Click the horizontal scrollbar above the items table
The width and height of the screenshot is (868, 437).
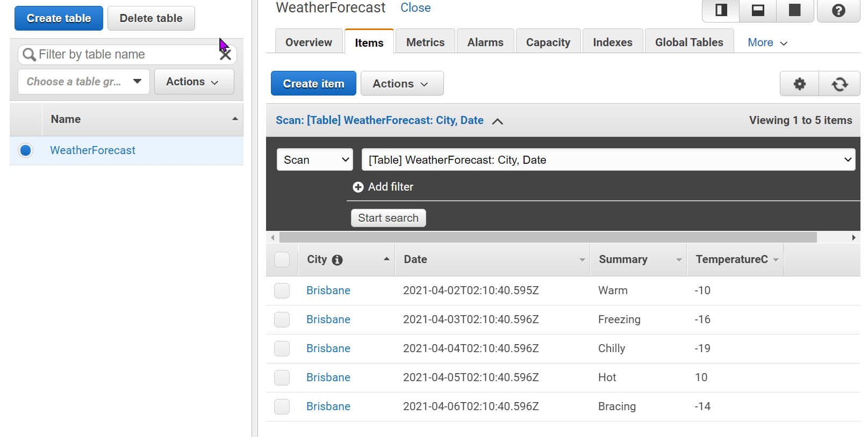click(548, 237)
